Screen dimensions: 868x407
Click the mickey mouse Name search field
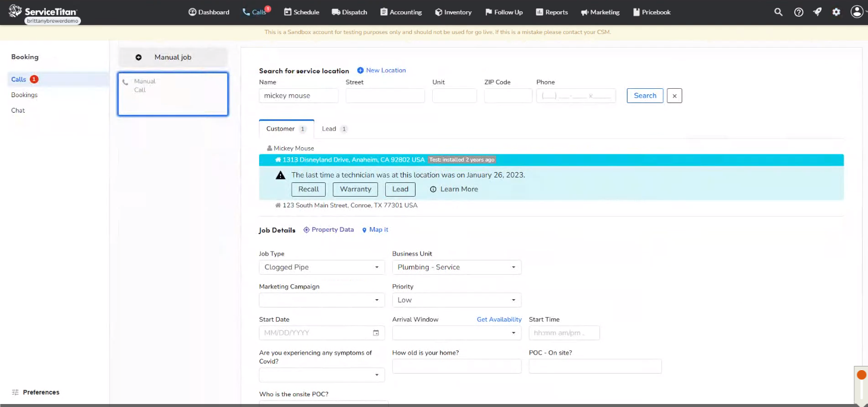[x=298, y=95]
